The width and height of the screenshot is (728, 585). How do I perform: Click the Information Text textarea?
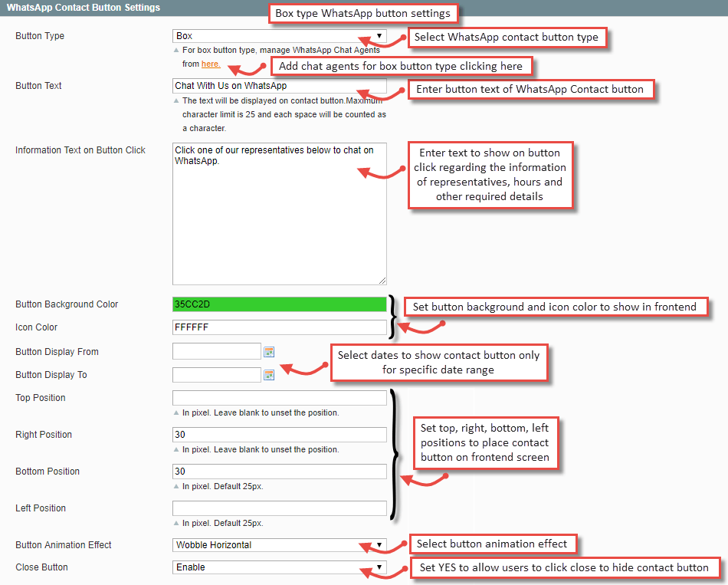(280, 214)
